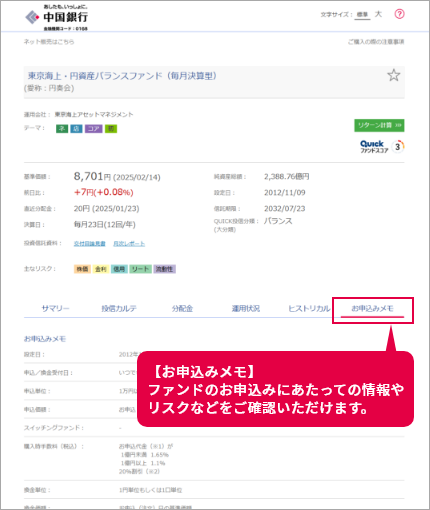Switch to the 投信カルテ tab
This screenshot has width=430, height=510.
point(119,309)
